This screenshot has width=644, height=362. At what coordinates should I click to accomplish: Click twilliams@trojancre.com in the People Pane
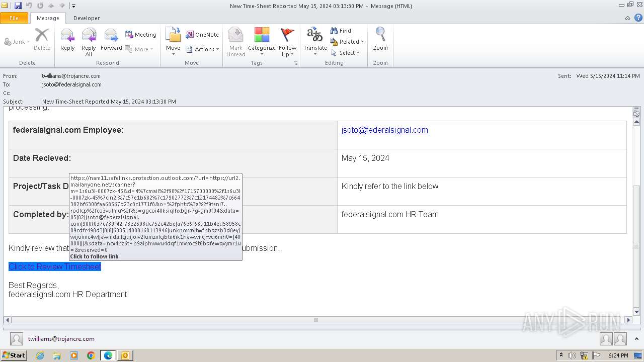61,339
